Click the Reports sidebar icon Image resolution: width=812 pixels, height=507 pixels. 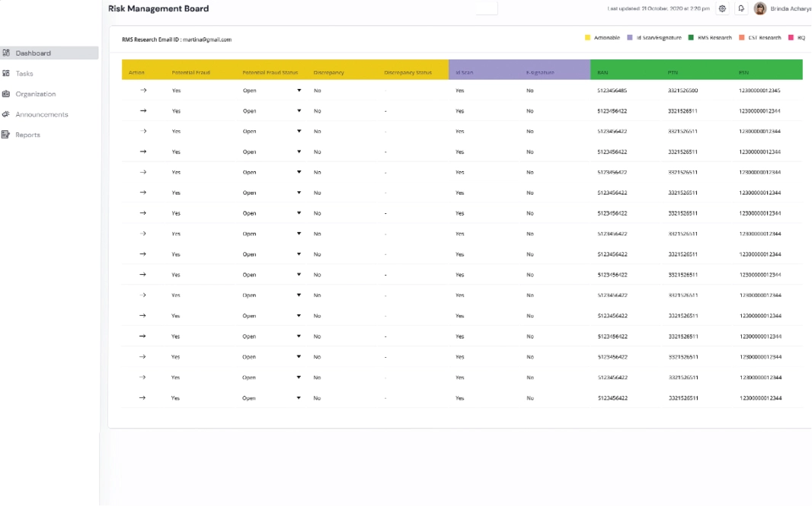coord(6,136)
